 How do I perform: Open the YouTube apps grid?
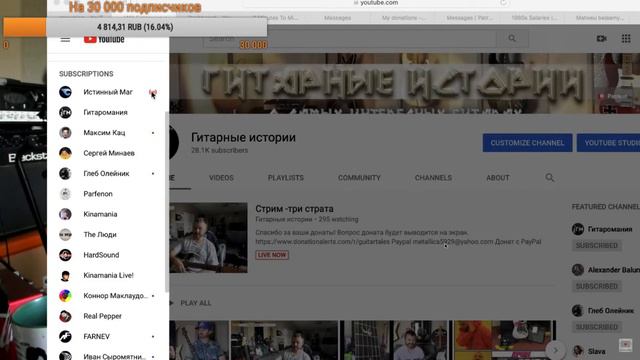(626, 39)
